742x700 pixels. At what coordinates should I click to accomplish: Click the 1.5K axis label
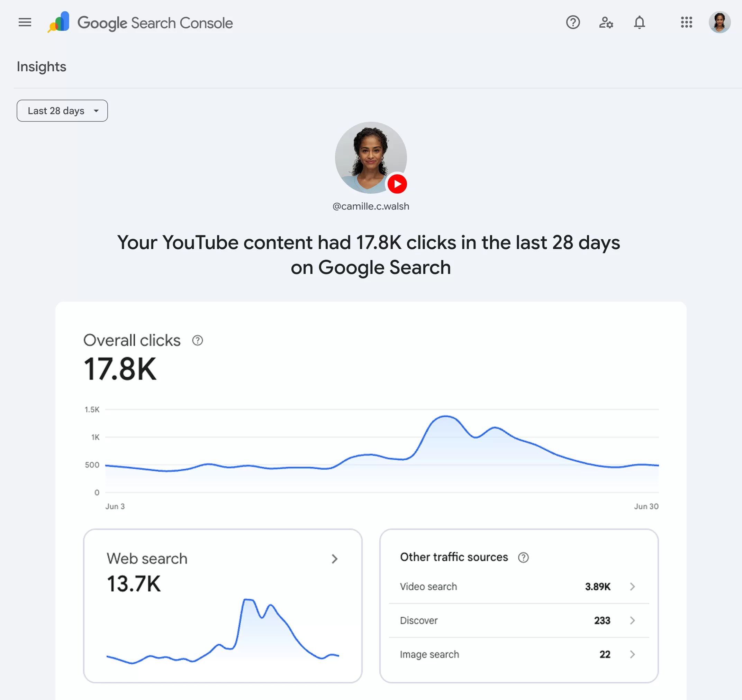pyautogui.click(x=92, y=409)
